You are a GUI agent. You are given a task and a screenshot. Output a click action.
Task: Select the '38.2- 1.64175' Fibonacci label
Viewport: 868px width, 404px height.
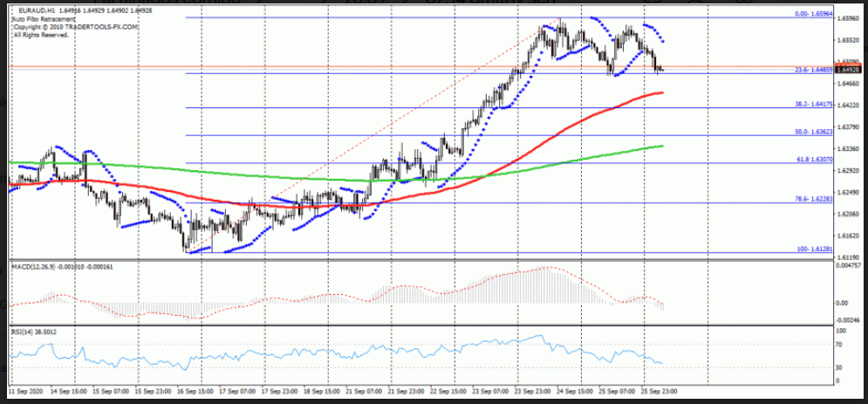pyautogui.click(x=813, y=105)
